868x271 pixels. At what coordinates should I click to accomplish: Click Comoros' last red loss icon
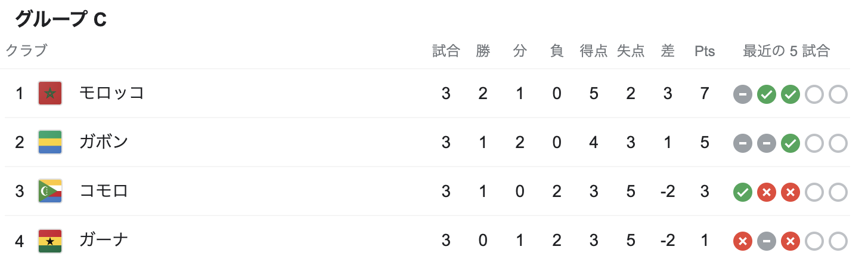[x=790, y=192]
